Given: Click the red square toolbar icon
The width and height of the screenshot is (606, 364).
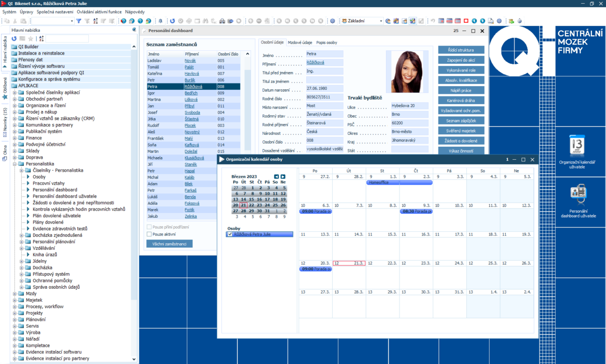Looking at the screenshot, I should (466, 21).
